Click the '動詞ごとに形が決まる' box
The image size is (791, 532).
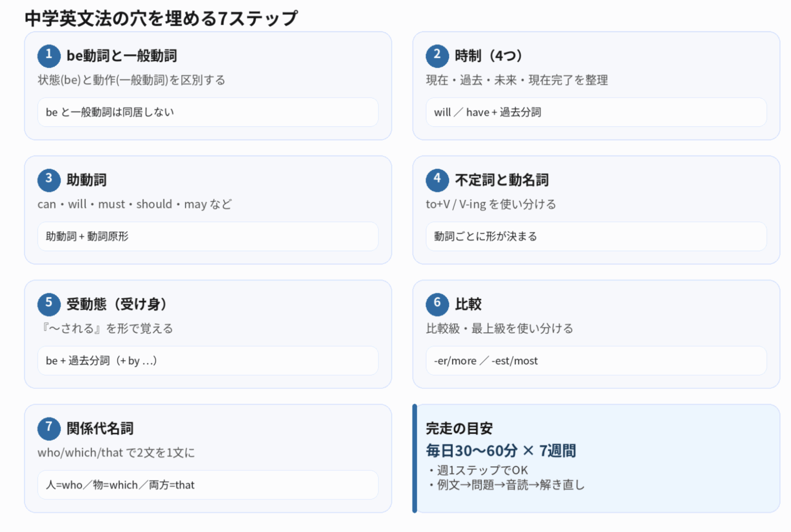pyautogui.click(x=596, y=237)
